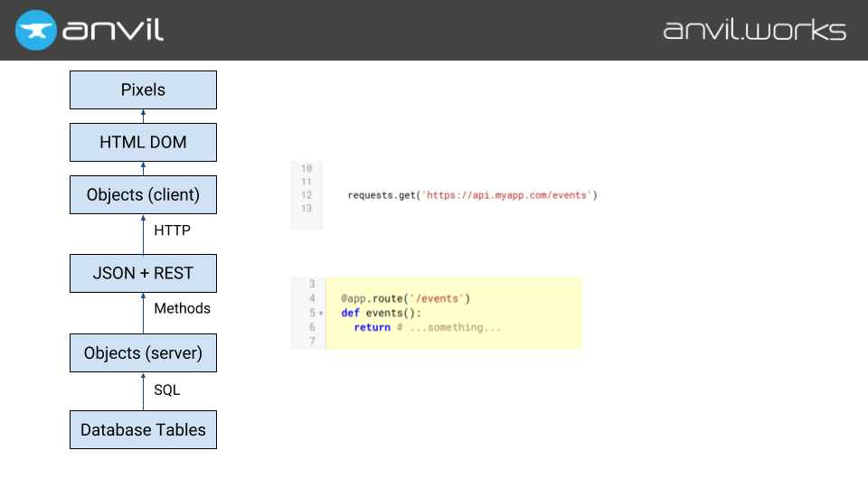The height and width of the screenshot is (488, 868).
Task: Click the Objects (client) box
Action: [143, 195]
